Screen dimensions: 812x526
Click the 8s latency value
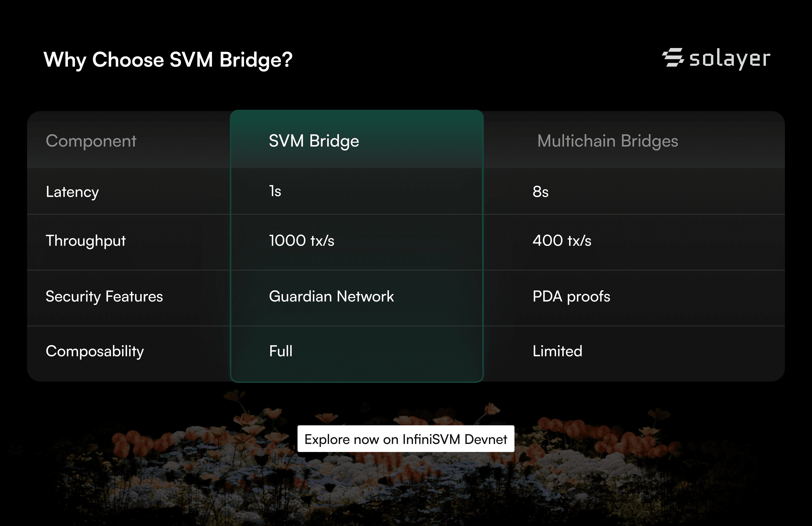540,192
